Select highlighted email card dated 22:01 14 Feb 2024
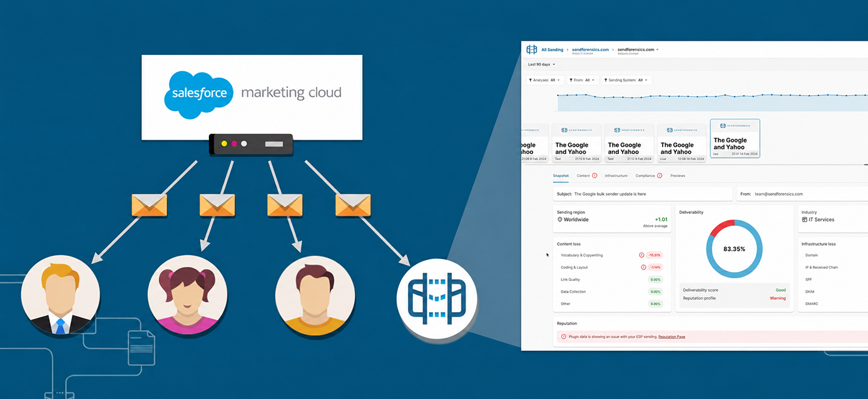This screenshot has height=399, width=868. (x=735, y=139)
